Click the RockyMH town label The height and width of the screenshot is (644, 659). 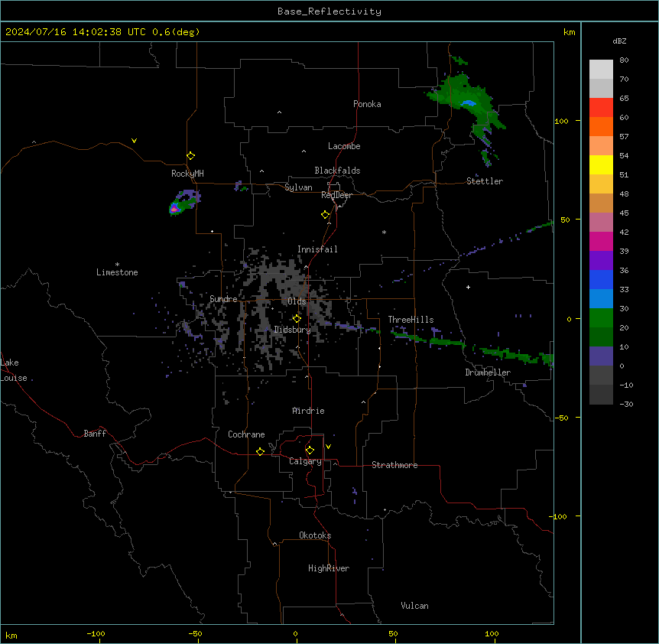click(187, 173)
